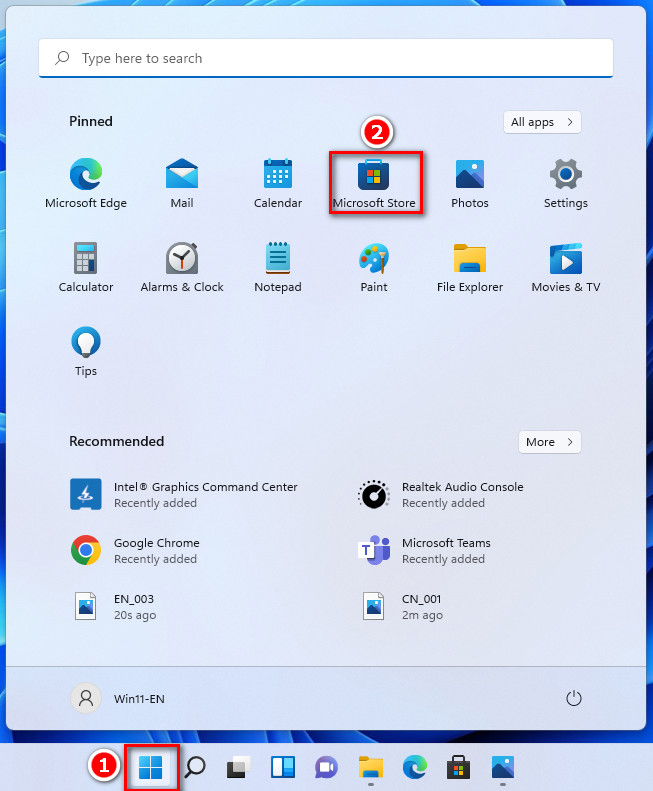Launch Microsoft Edge from the taskbar
653x791 pixels.
point(415,767)
